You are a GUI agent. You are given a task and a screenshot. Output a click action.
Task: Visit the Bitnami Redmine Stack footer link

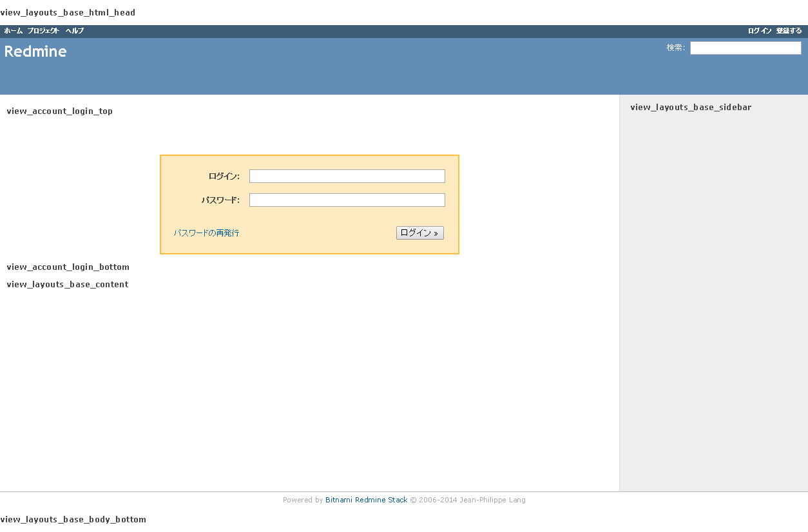pos(366,500)
